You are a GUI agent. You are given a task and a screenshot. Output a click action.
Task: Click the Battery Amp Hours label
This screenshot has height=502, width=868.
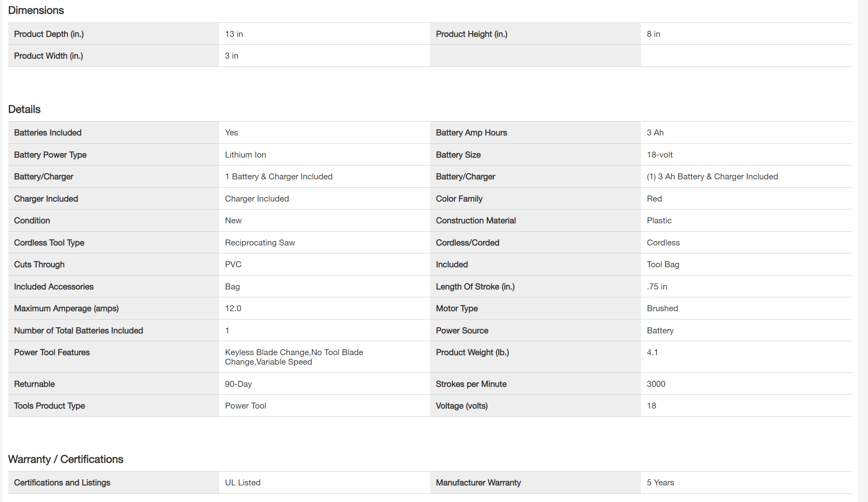(471, 133)
